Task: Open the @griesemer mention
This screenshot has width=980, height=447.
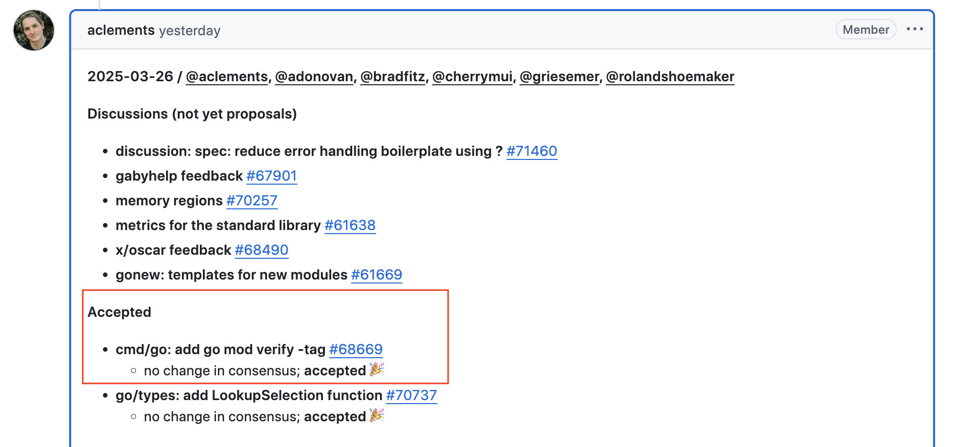Action: [x=559, y=77]
